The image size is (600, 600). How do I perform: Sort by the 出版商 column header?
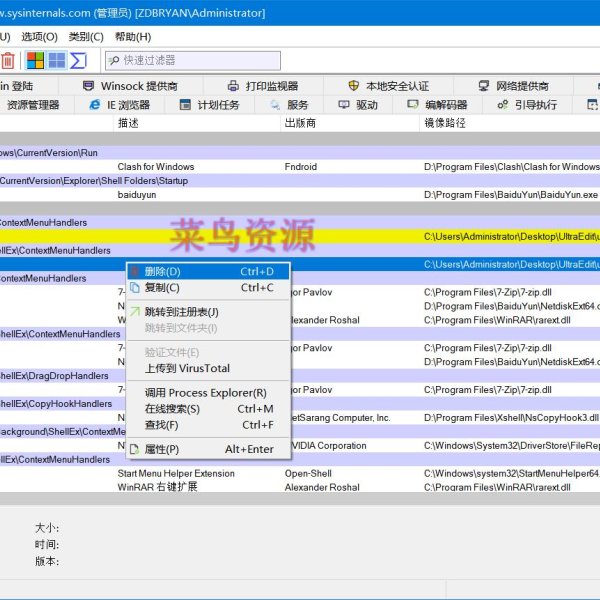point(350,123)
